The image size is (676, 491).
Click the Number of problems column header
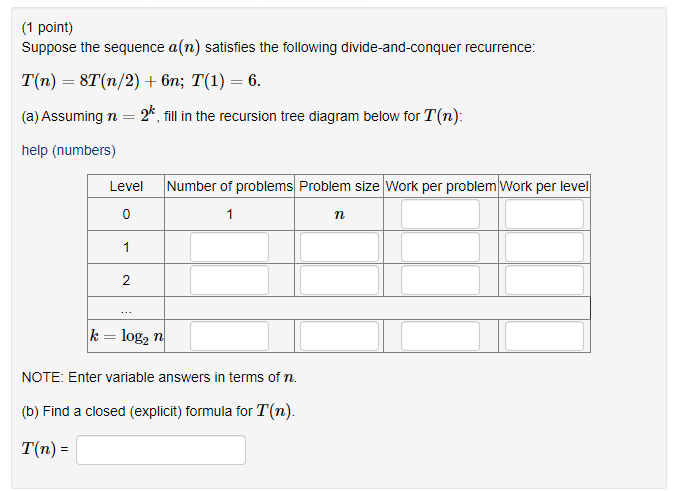(x=229, y=186)
